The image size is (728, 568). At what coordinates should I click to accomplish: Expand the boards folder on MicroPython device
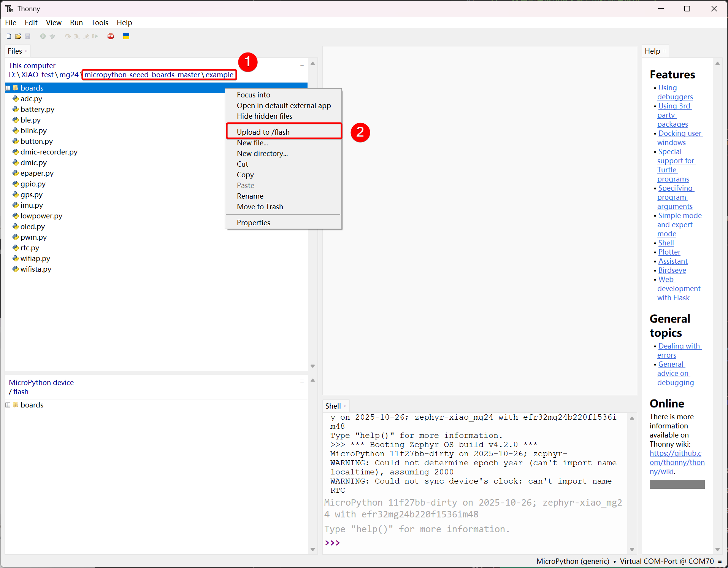point(8,405)
